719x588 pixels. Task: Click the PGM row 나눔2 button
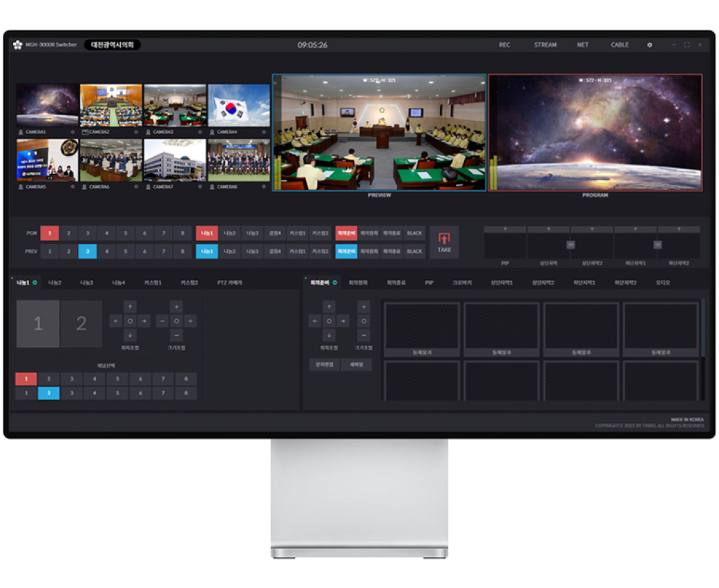(229, 233)
